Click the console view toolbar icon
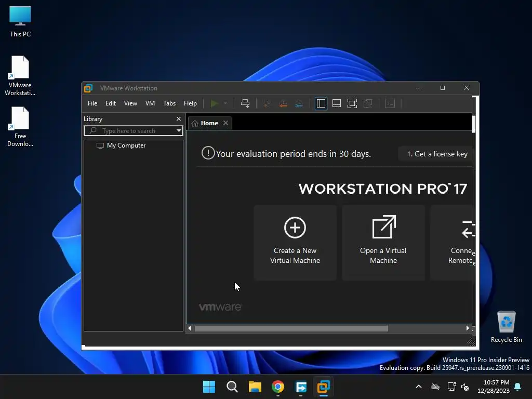532x399 pixels. point(390,103)
